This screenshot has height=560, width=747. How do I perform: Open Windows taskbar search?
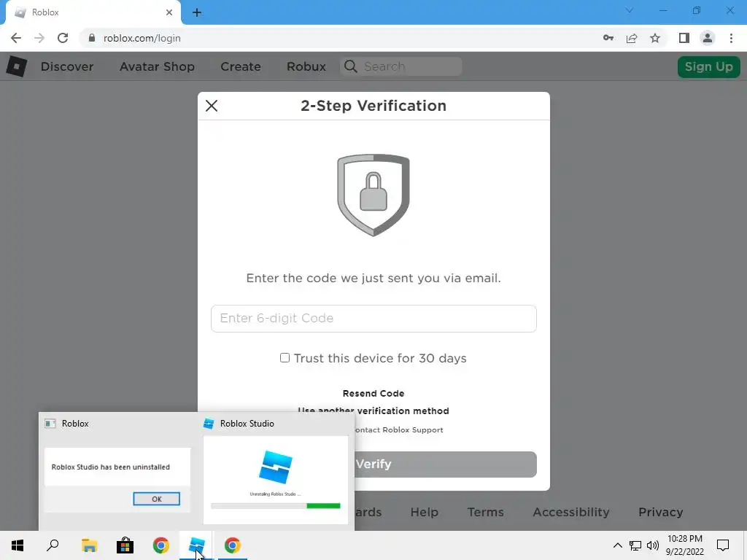(53, 545)
